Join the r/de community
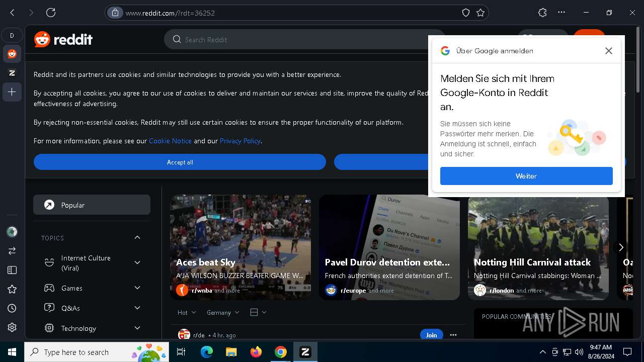644x362 pixels. click(431, 335)
